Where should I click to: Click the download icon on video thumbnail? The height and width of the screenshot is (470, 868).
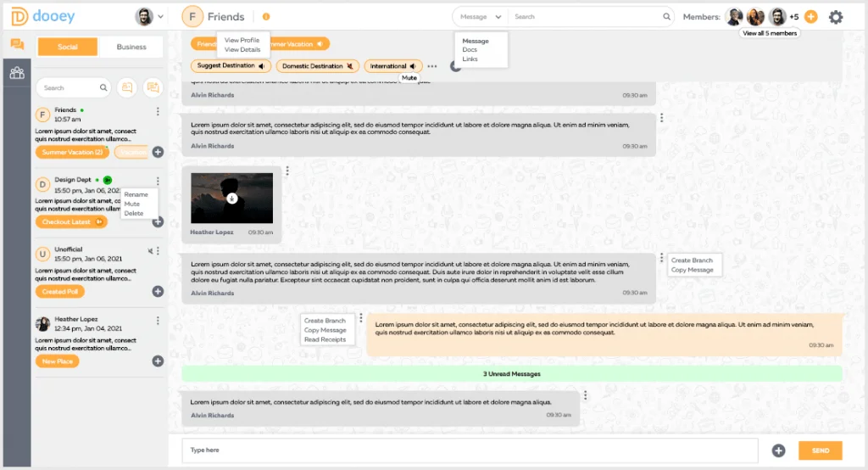231,199
